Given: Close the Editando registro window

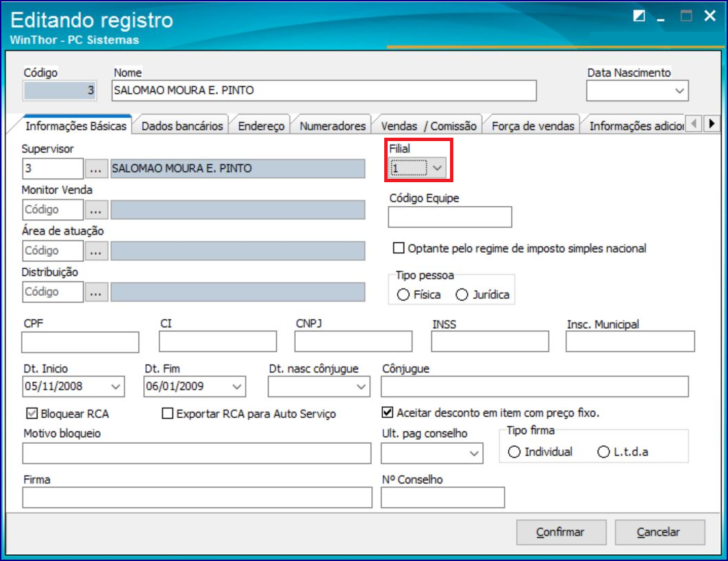Looking at the screenshot, I should [x=710, y=16].
